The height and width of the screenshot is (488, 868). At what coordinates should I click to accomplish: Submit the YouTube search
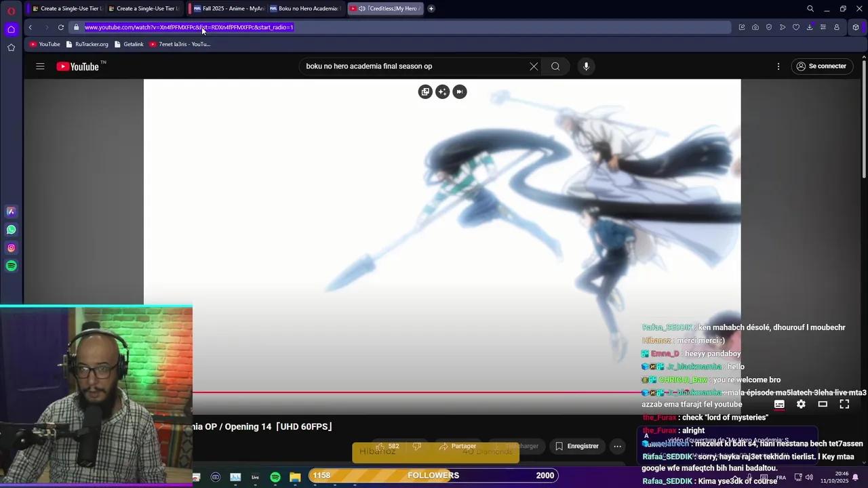point(555,66)
